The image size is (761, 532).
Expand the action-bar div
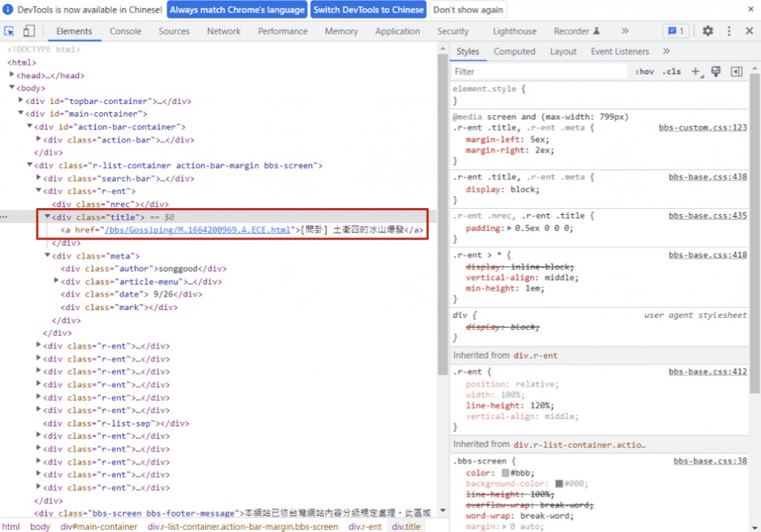(39, 139)
